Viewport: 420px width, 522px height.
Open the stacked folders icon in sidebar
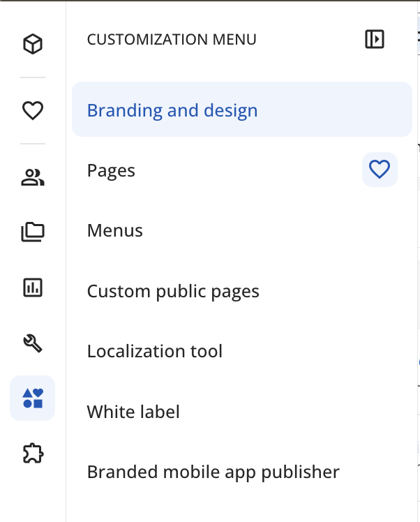tap(33, 232)
